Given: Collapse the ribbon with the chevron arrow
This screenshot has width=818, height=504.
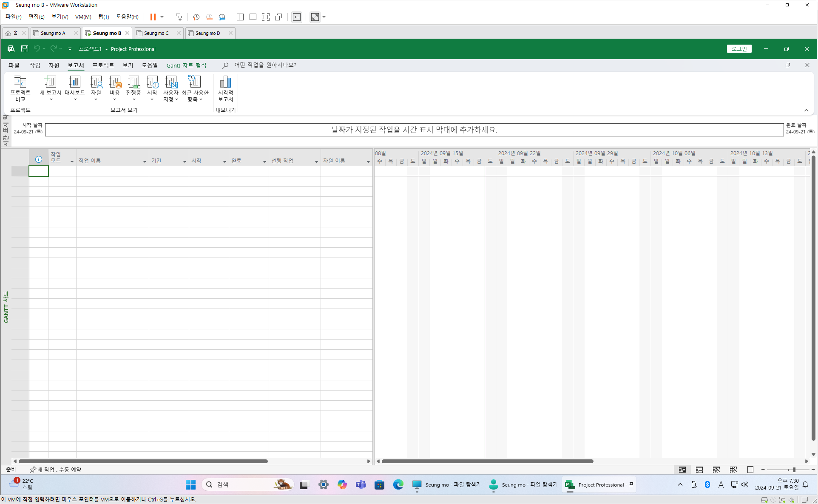Looking at the screenshot, I should point(806,110).
